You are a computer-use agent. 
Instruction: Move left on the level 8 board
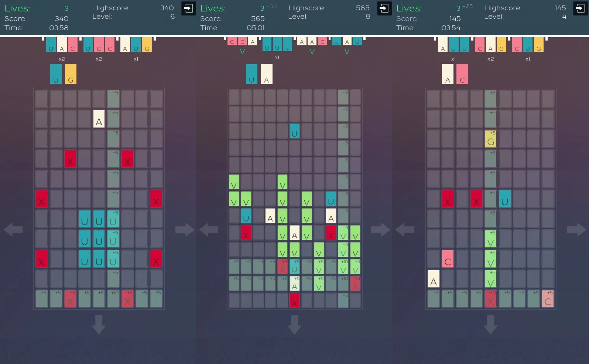[x=209, y=230]
